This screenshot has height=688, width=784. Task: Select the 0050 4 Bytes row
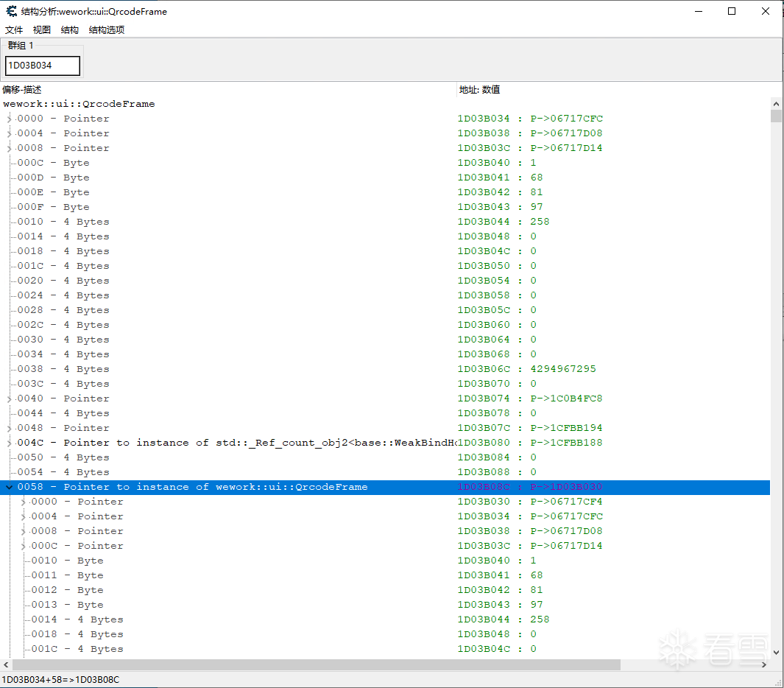385,457
